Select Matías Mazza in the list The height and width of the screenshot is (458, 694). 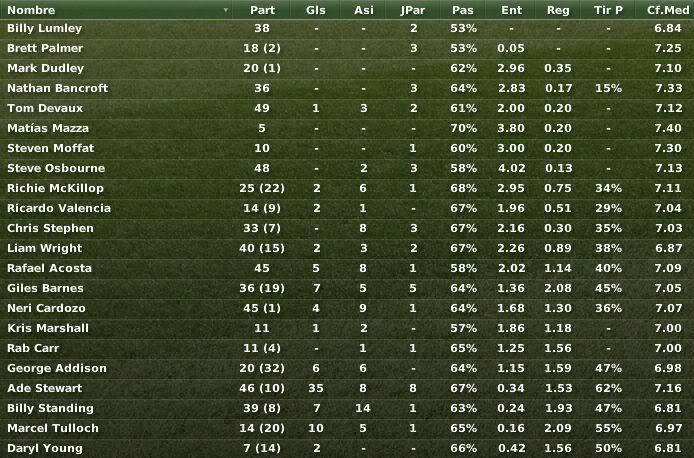[x=347, y=128]
